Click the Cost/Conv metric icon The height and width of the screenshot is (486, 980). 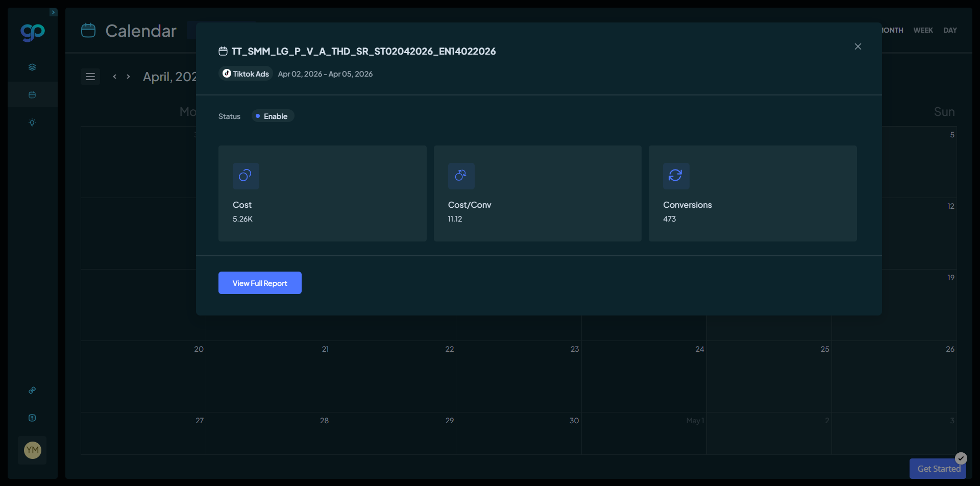(x=461, y=176)
